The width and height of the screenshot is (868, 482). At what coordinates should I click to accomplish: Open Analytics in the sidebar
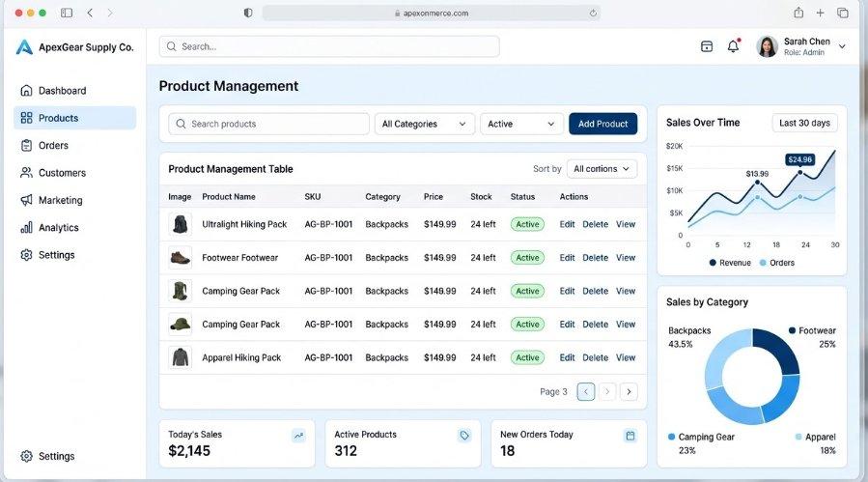(74, 228)
